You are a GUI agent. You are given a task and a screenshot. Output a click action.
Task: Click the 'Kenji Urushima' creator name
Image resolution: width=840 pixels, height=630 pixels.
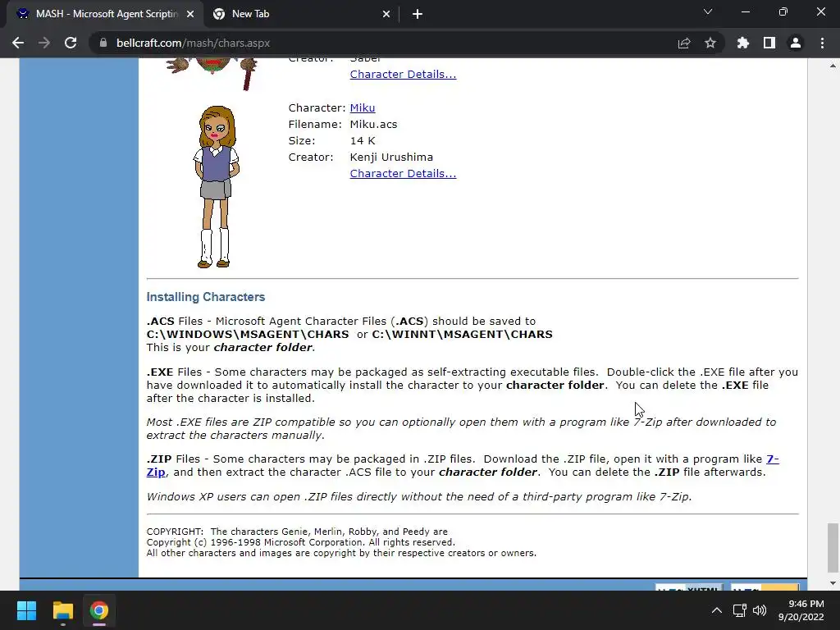[391, 157]
